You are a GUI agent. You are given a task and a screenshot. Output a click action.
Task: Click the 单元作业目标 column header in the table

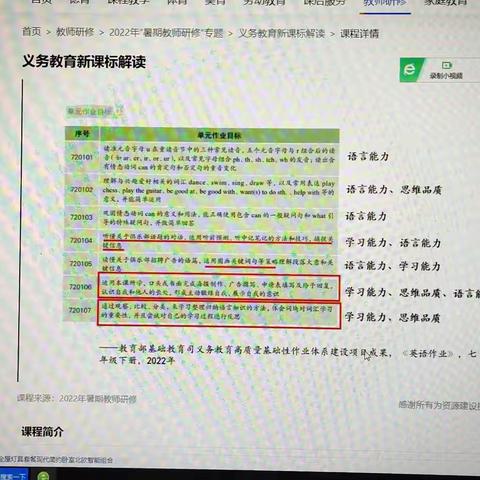[219, 135]
